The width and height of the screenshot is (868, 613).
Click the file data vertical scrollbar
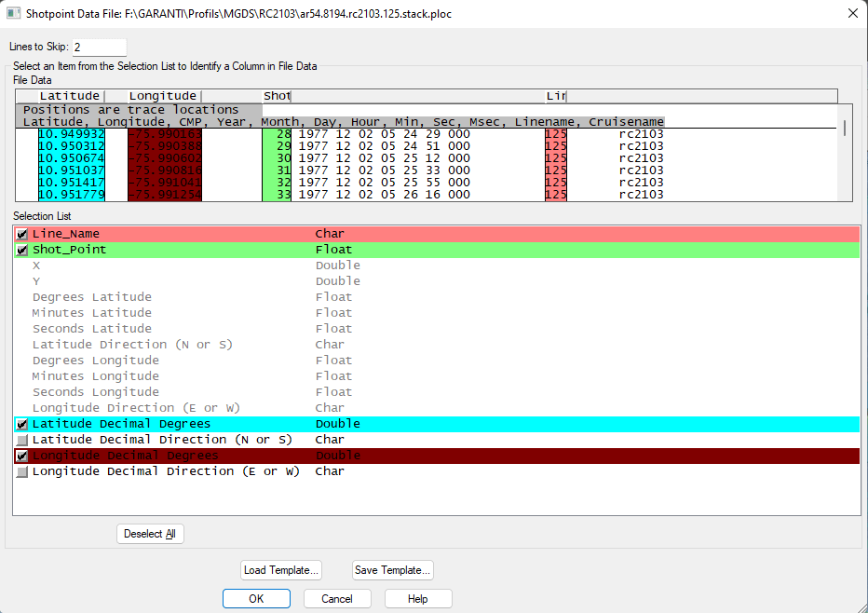[x=845, y=129]
